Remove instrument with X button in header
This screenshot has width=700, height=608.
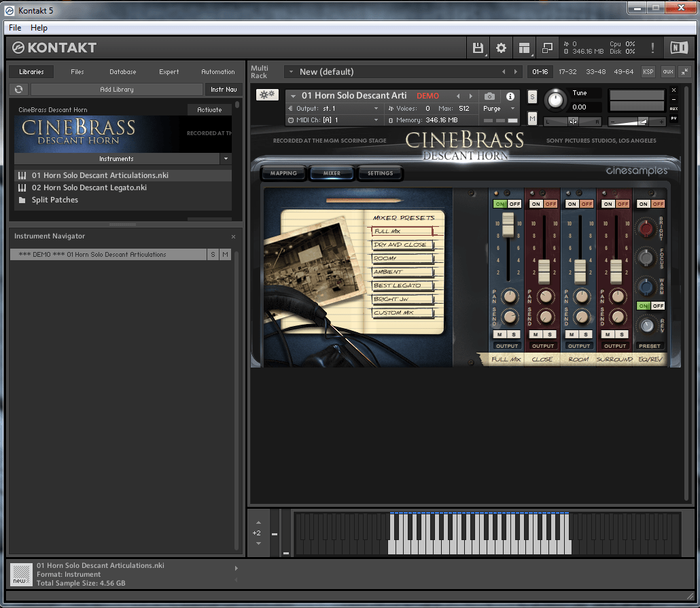pyautogui.click(x=673, y=90)
